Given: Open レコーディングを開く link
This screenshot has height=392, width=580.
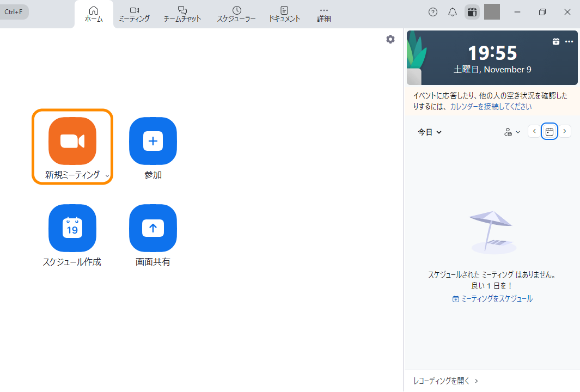Looking at the screenshot, I should tap(445, 381).
